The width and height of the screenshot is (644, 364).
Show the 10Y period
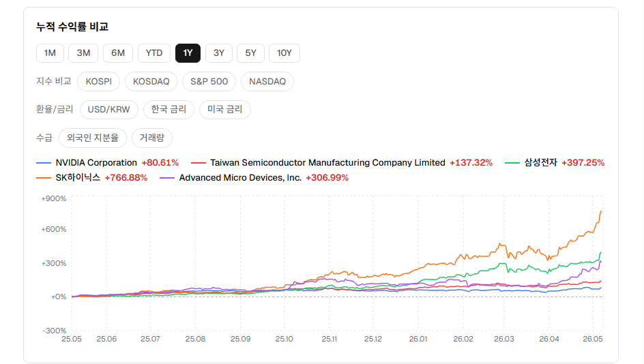[284, 53]
